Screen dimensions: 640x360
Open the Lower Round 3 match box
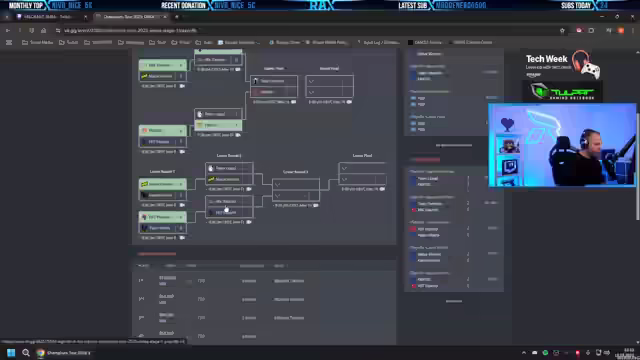click(x=296, y=190)
